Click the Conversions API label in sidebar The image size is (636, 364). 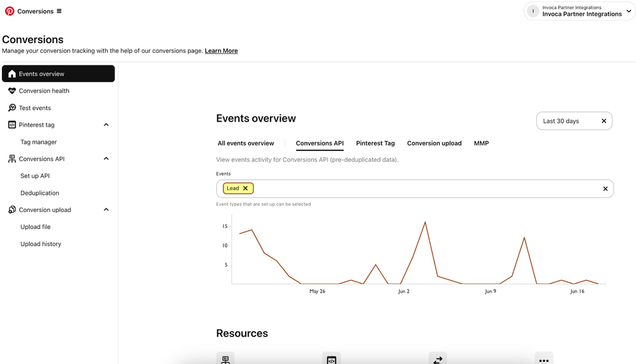point(41,159)
